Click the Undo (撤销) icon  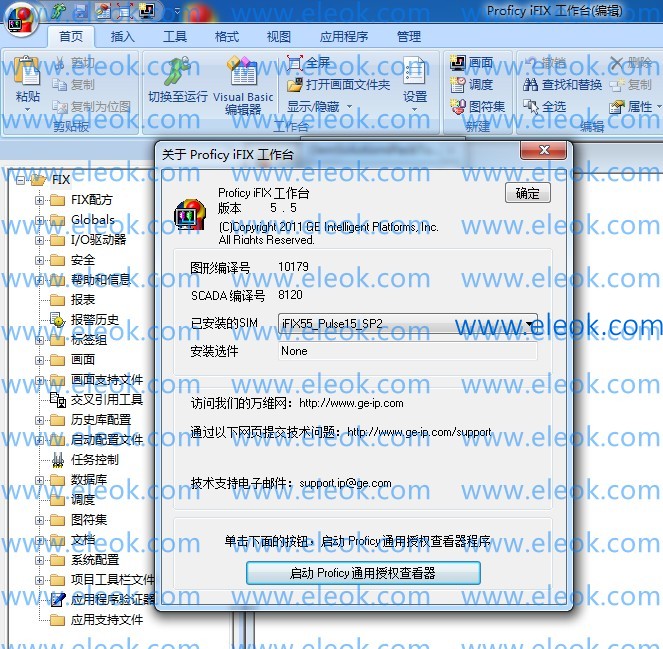[531, 63]
